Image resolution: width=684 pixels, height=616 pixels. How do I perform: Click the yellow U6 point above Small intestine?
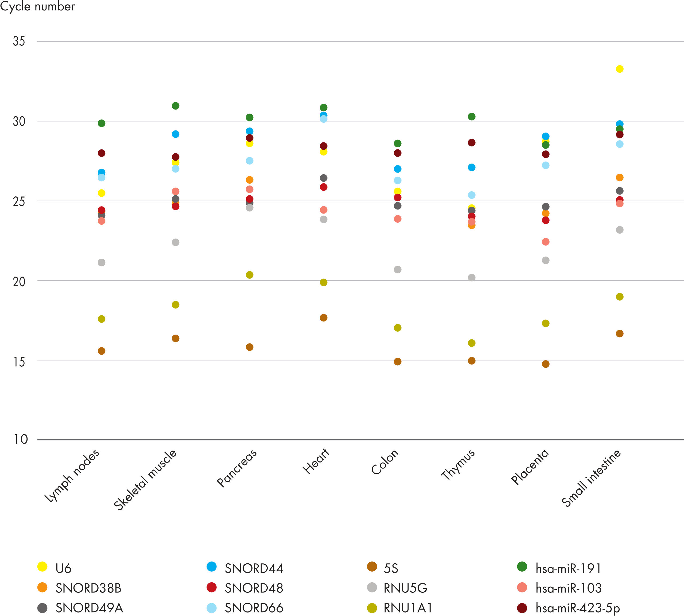(x=620, y=69)
